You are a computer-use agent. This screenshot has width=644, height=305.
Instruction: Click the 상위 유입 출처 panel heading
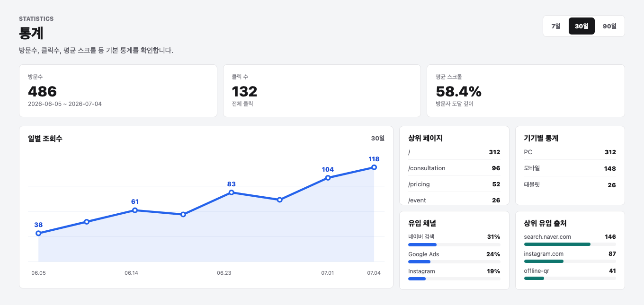pos(546,223)
